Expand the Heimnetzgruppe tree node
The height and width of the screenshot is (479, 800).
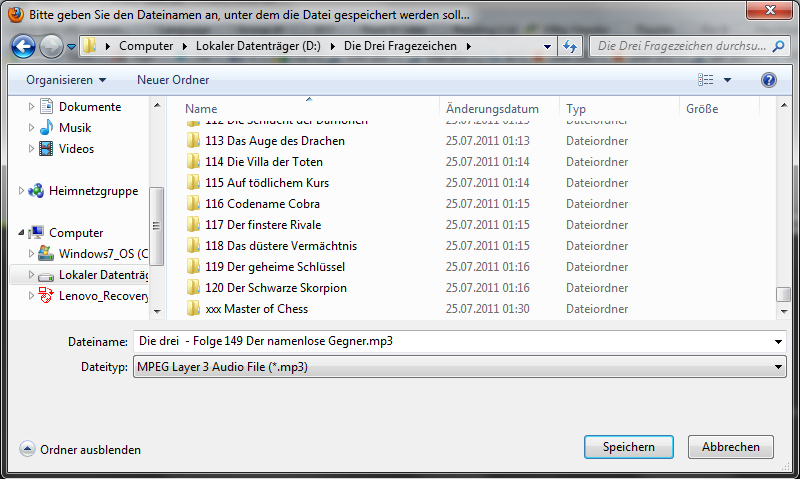tap(21, 190)
